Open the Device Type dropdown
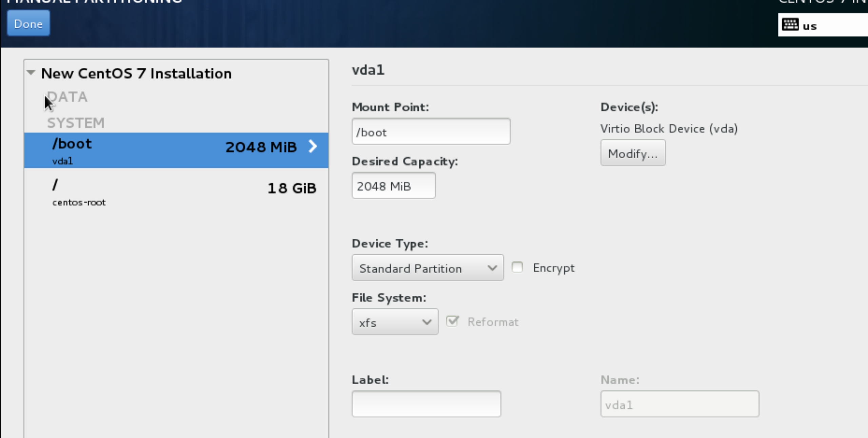Viewport: 868px width, 438px height. [x=428, y=268]
